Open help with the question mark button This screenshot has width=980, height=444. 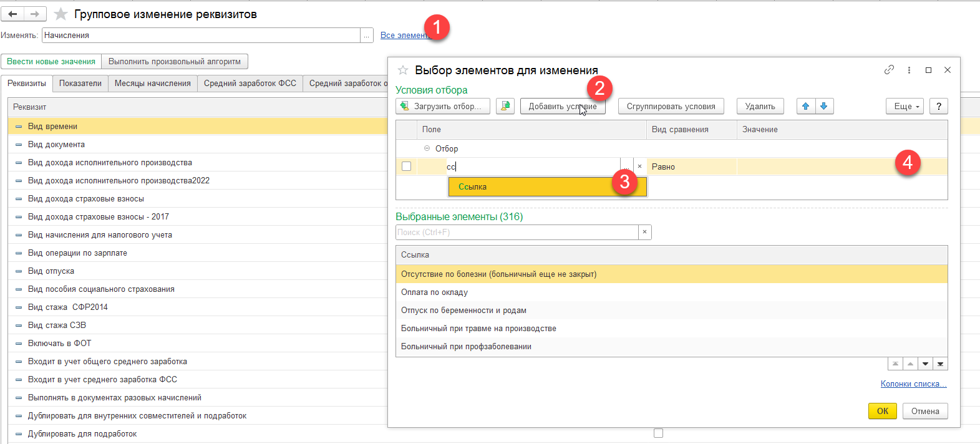click(x=938, y=106)
